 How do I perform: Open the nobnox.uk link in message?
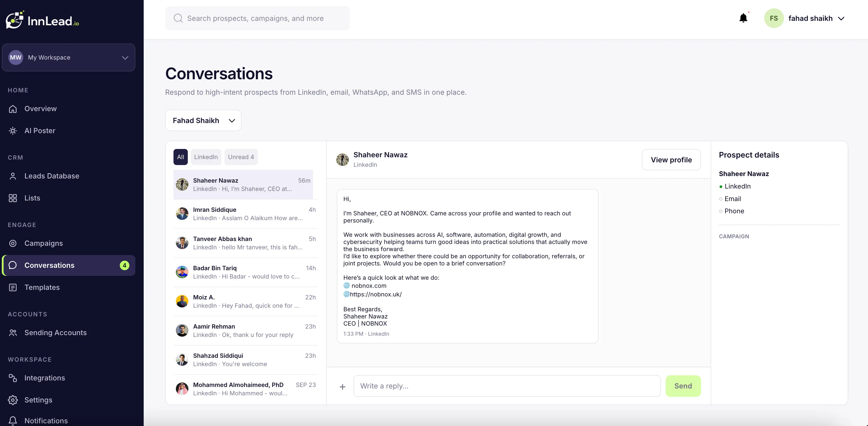[376, 294]
